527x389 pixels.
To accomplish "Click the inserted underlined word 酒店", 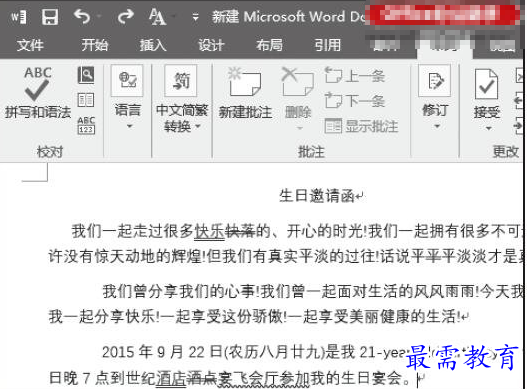I will (171, 379).
